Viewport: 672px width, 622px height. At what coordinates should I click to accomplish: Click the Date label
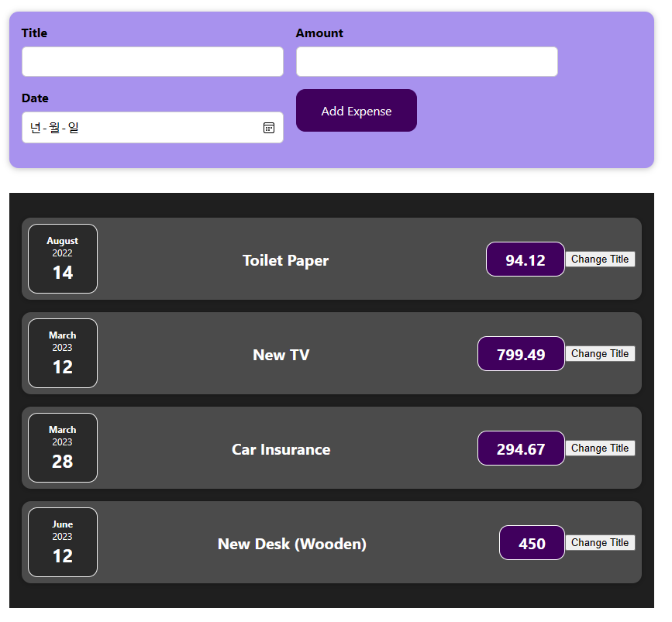point(35,98)
